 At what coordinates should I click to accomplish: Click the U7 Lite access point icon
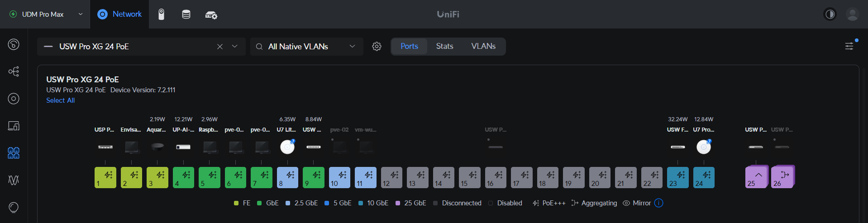click(x=287, y=147)
